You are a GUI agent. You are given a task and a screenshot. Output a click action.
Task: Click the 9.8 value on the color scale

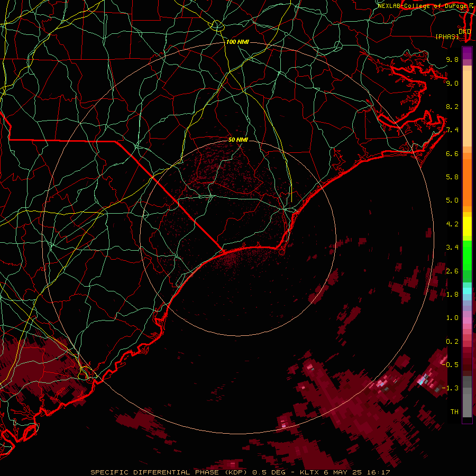coord(452,59)
